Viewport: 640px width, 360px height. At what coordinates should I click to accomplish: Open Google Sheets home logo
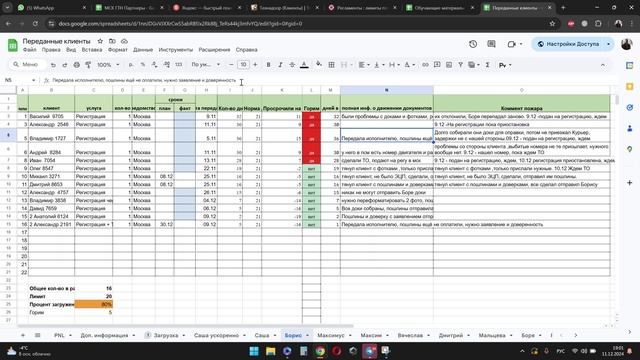pyautogui.click(x=13, y=45)
